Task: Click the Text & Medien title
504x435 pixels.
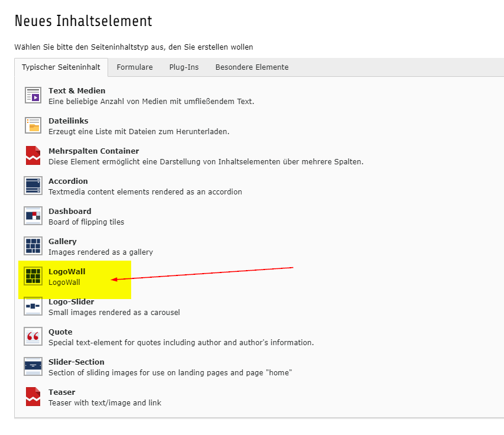Action: click(77, 90)
